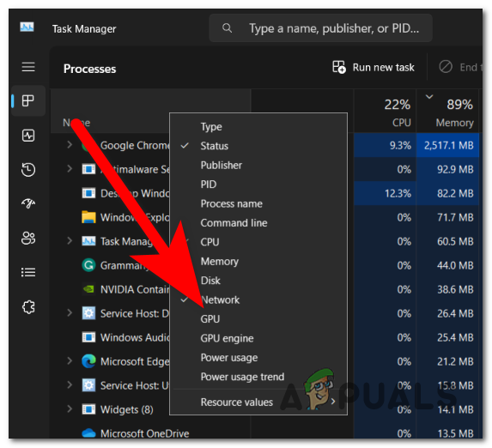
Task: Sort by the CPU column header
Action: [x=385, y=111]
